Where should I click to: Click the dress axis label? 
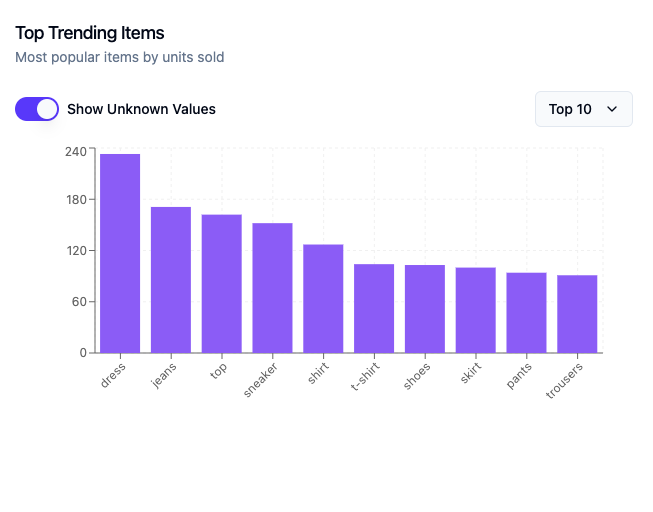113,375
